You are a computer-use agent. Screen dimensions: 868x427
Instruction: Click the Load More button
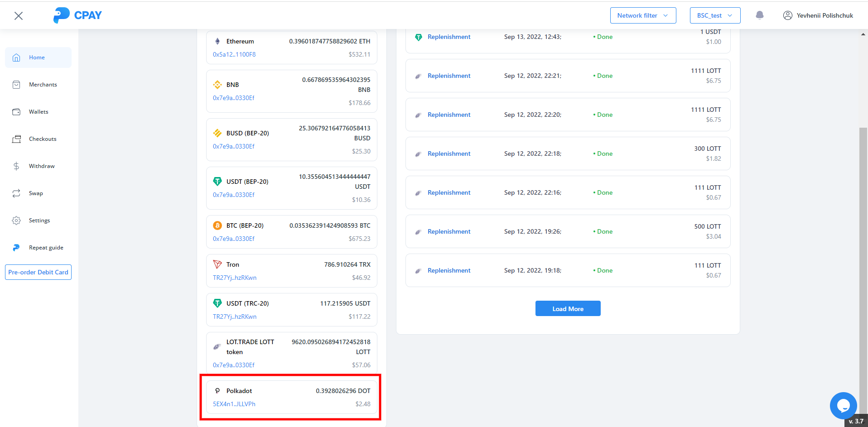coord(568,309)
